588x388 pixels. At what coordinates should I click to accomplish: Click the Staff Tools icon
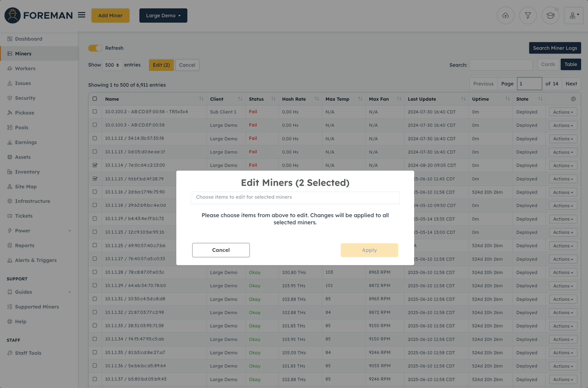[x=10, y=353]
